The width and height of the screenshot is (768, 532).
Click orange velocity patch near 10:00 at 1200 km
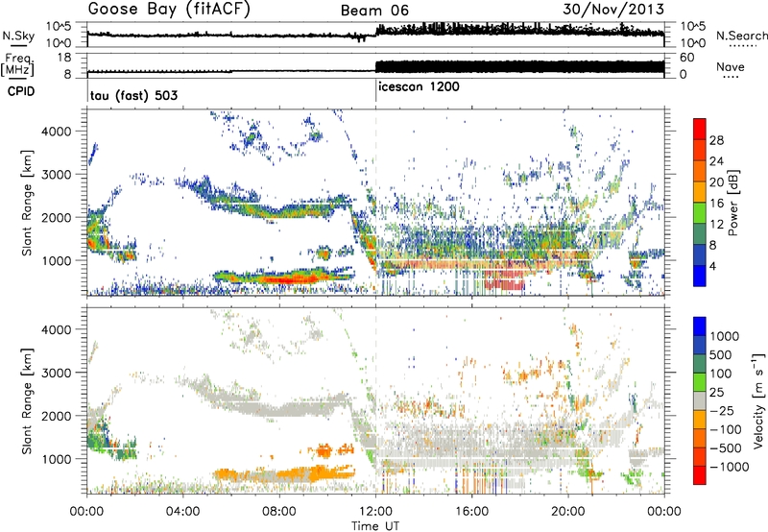[x=324, y=449]
